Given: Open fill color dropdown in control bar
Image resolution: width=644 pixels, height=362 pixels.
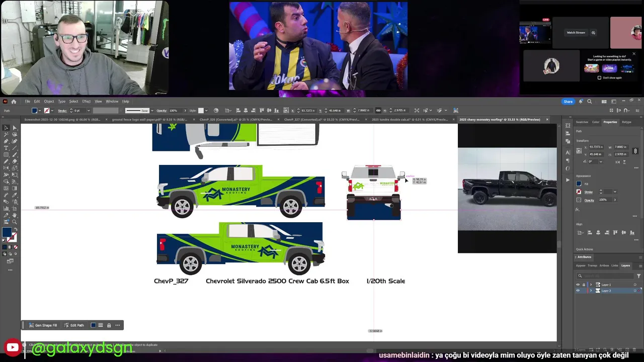Looking at the screenshot, I should click(40, 110).
